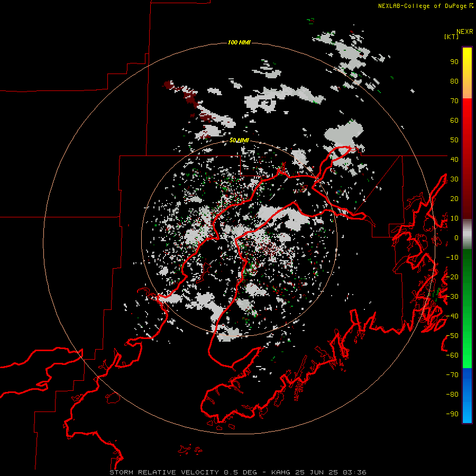Click the -40 value on the velocity scale

(x=452, y=316)
